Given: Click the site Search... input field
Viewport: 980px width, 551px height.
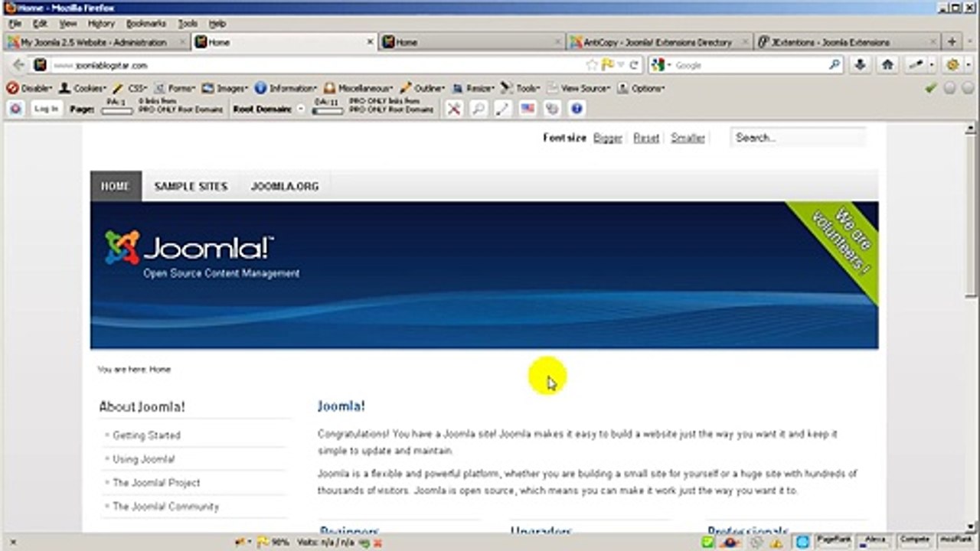Looking at the screenshot, I should 798,138.
